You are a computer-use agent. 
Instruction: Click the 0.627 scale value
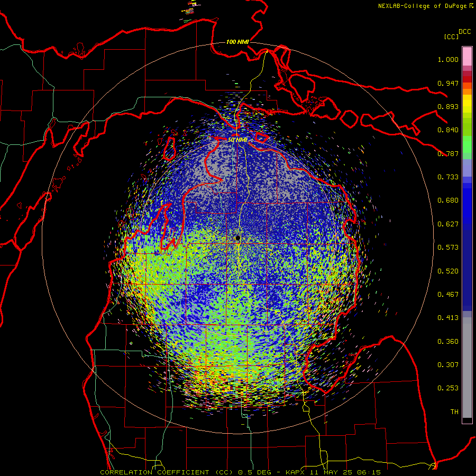pos(448,224)
